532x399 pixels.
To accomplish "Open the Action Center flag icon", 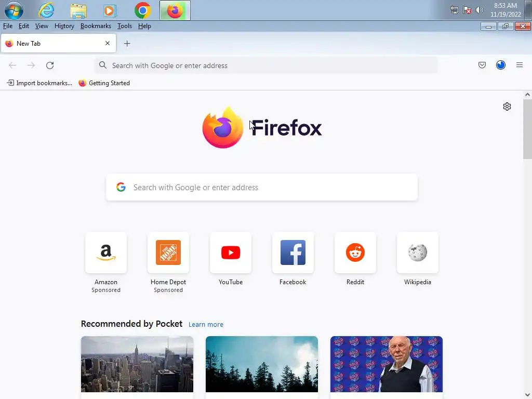I will tap(467, 10).
